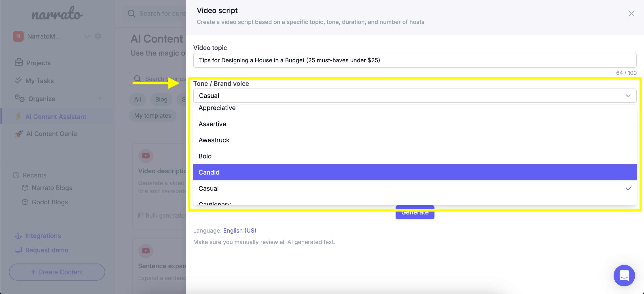This screenshot has width=644, height=294.
Task: Open the My templates tab
Action: (153, 115)
